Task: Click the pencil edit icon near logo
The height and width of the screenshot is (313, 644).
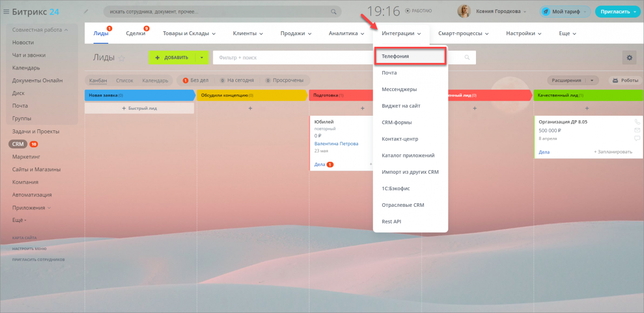Action: [86, 11]
